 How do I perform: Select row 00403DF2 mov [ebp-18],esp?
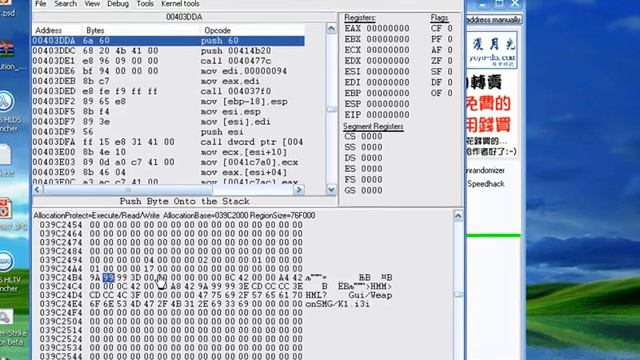click(168, 102)
